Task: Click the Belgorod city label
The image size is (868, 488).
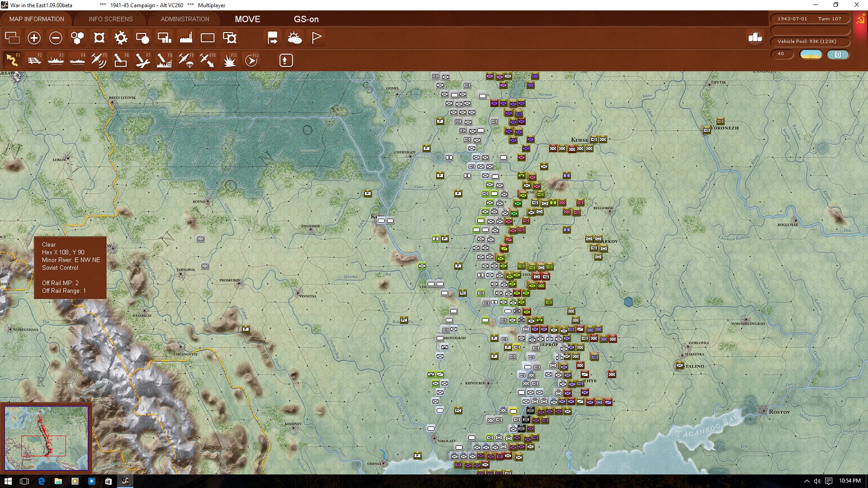Action: (x=604, y=208)
